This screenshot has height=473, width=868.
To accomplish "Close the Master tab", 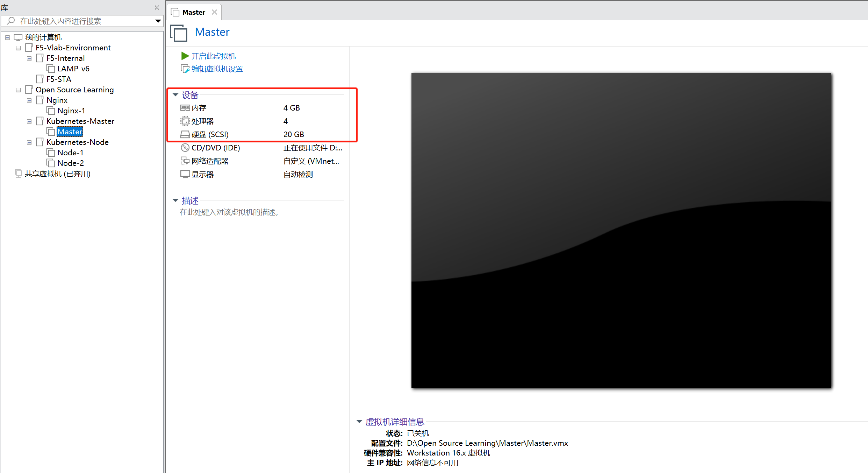I will click(x=214, y=12).
